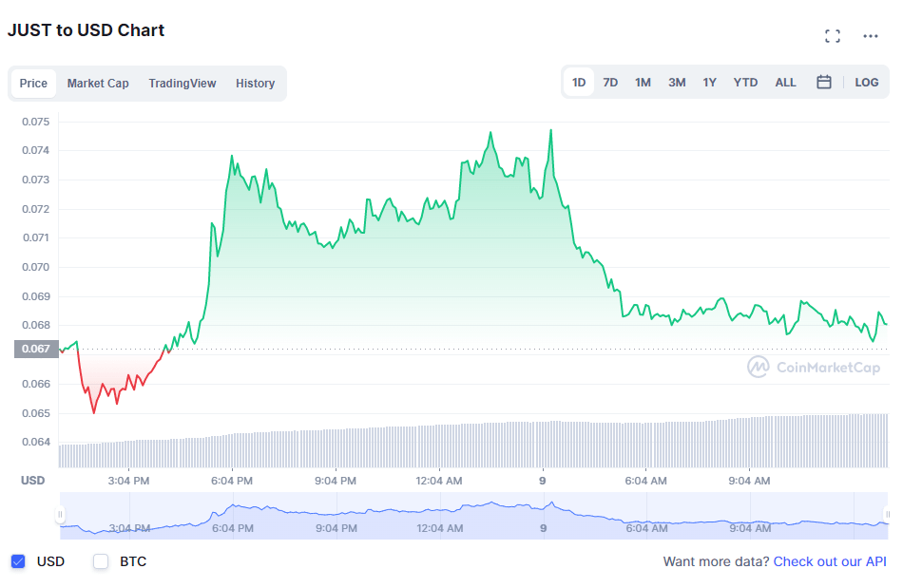Select the Price tab
The image size is (903, 588).
(33, 84)
